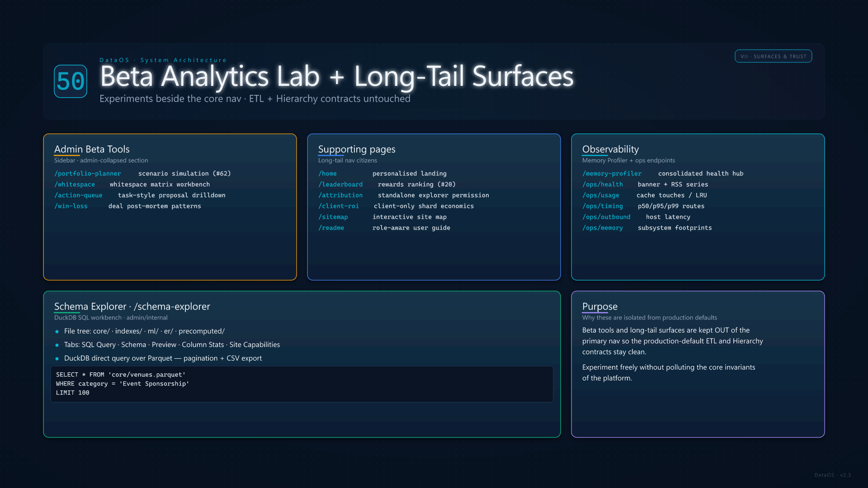Image resolution: width=868 pixels, height=488 pixels.
Task: Open the /client-roi route
Action: tap(339, 206)
